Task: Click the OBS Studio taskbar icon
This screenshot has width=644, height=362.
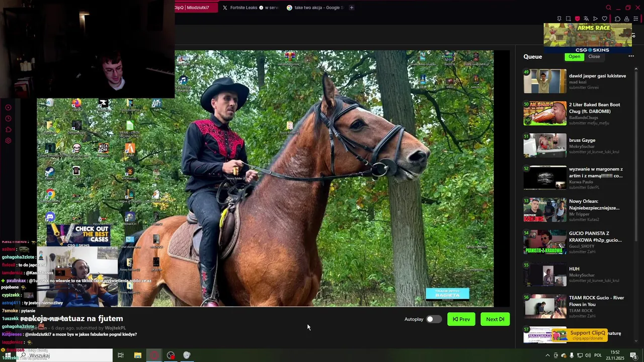Action: click(171, 355)
